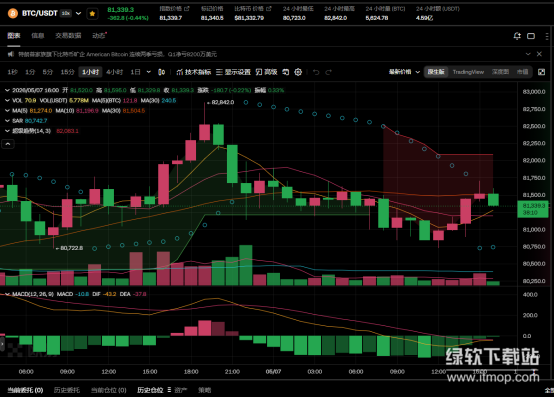Open the Bitcoin price external link icon
The width and height of the screenshot is (554, 397).
pyautogui.click(x=269, y=8)
